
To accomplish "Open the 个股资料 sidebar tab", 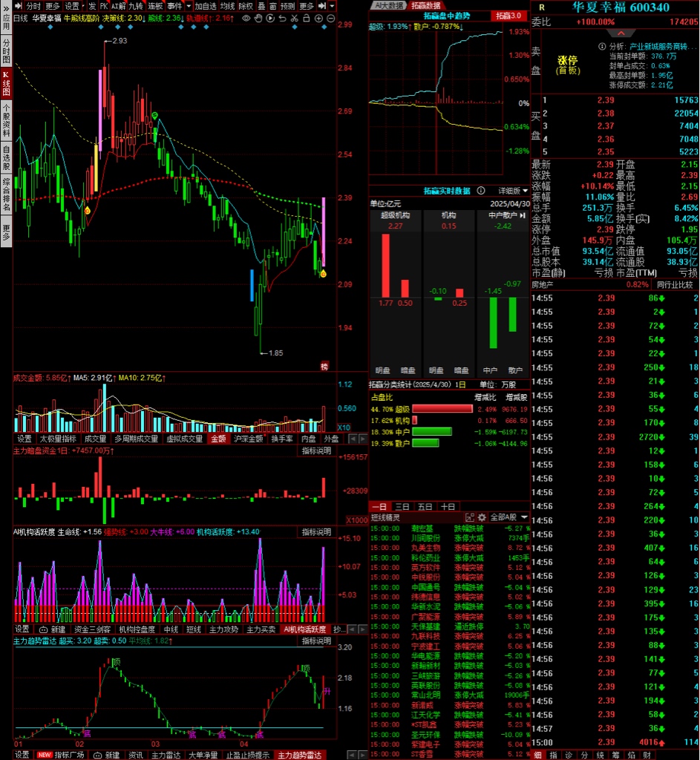I will point(6,119).
